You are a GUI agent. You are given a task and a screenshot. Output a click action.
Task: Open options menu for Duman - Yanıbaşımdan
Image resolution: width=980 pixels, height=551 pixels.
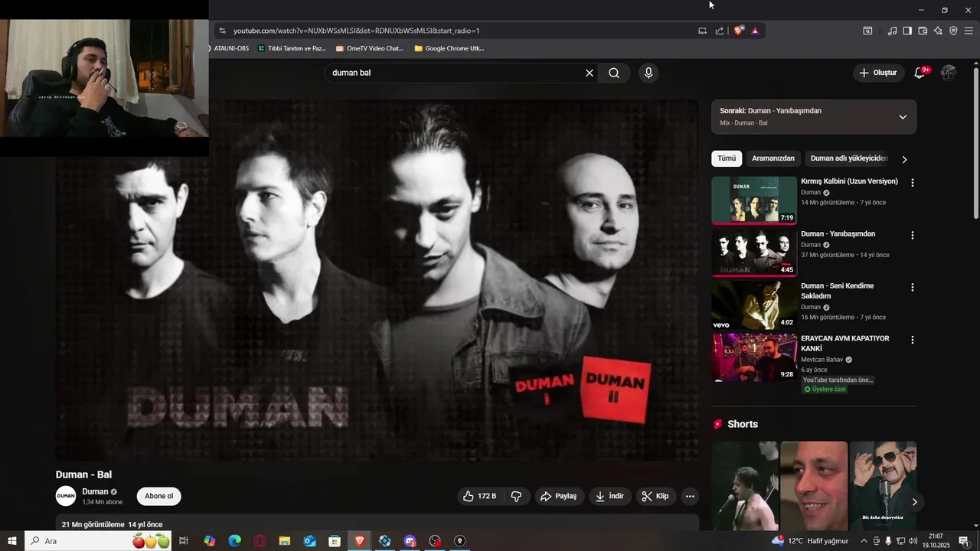pos(912,235)
